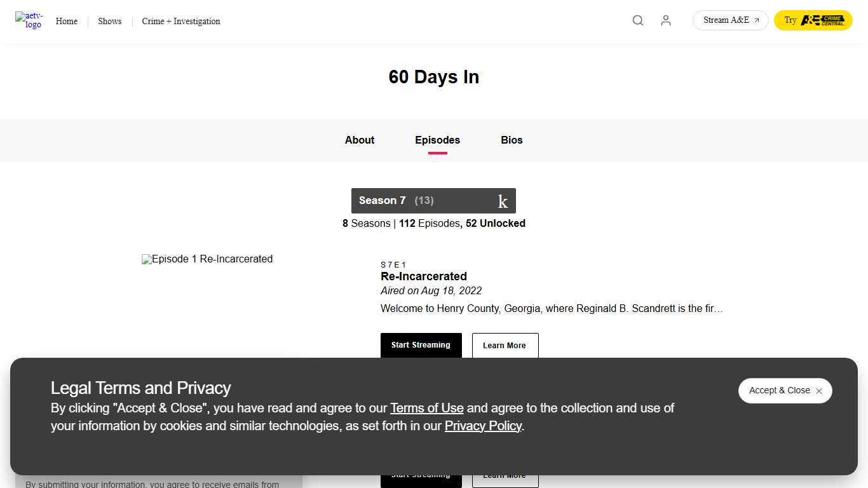Click Start Streaming for Re-Incarcerated
Viewport: 868px width, 488px height.
421,345
